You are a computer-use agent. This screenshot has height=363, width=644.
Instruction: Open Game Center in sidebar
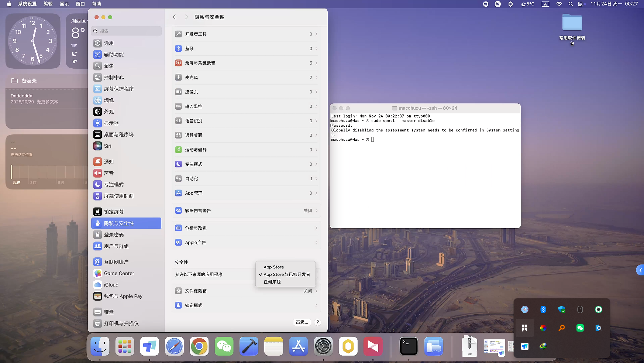click(x=118, y=274)
